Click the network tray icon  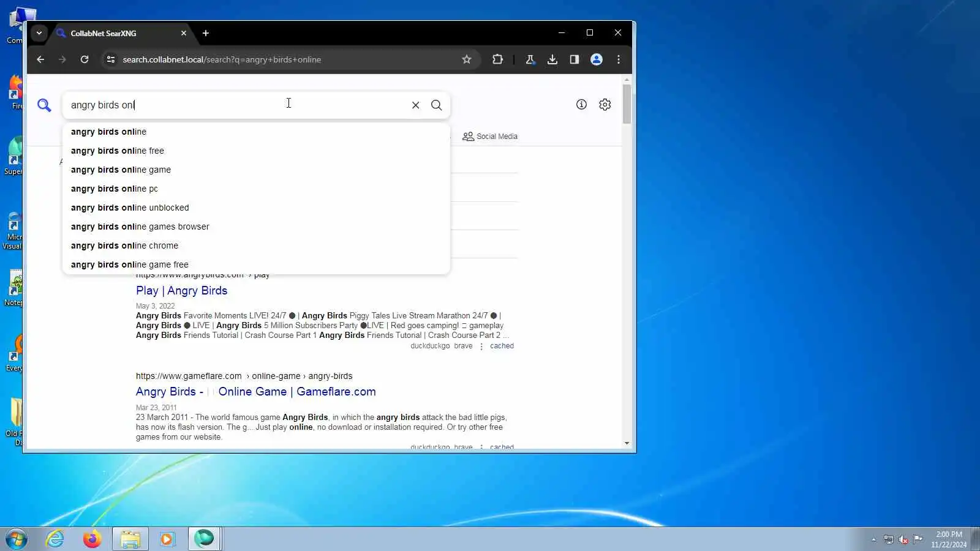pyautogui.click(x=888, y=539)
